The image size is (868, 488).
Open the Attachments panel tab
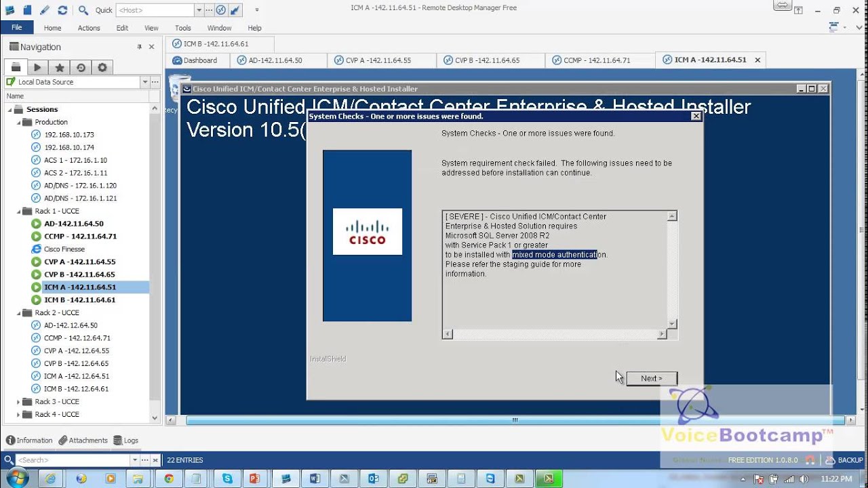pyautogui.click(x=83, y=440)
